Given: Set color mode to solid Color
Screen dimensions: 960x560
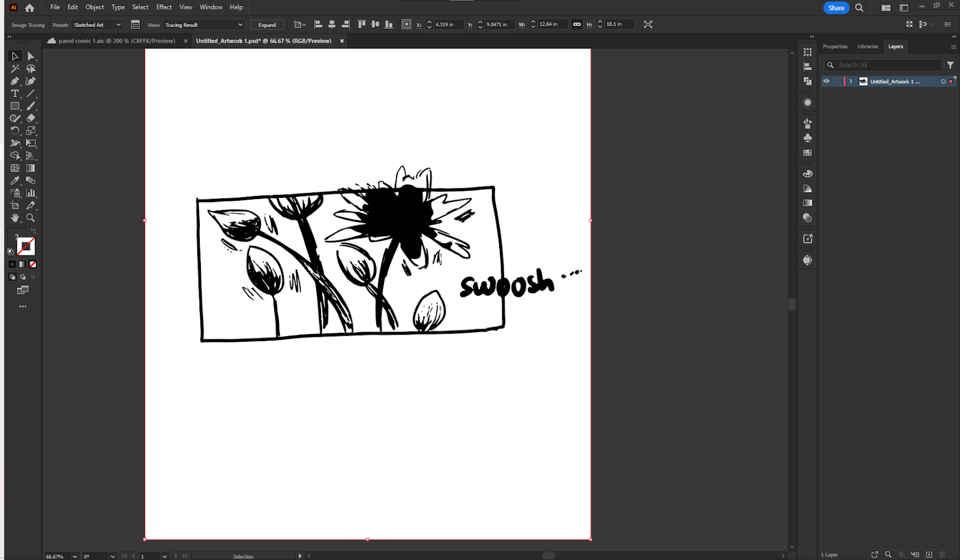Looking at the screenshot, I should point(12,264).
